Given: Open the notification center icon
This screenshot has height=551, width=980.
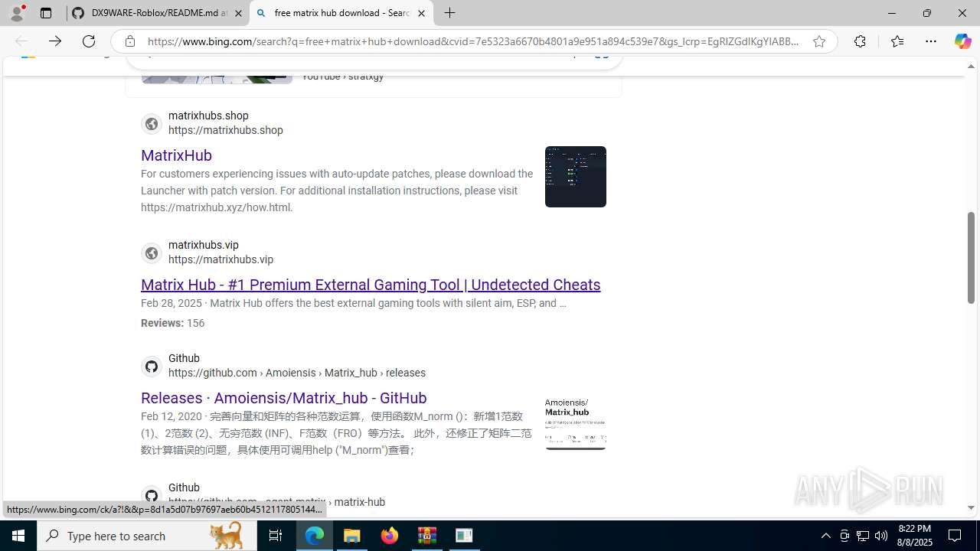Looking at the screenshot, I should [x=955, y=536].
